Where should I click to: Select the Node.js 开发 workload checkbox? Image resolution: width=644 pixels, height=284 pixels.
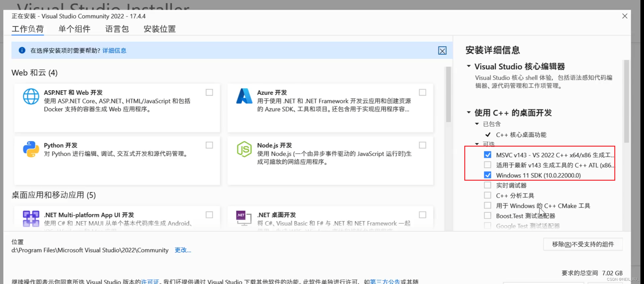(423, 145)
